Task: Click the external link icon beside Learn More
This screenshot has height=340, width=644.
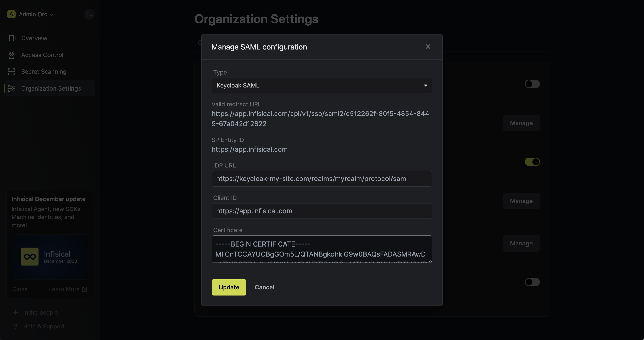Action: (x=85, y=289)
